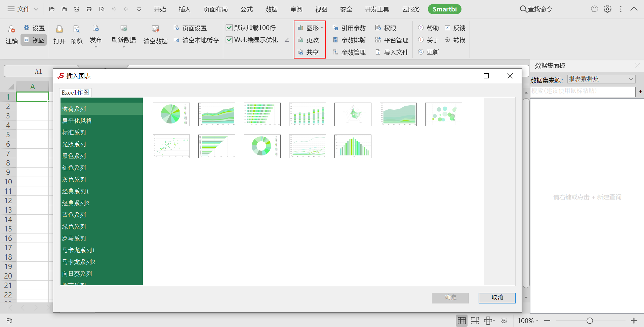Select the donut chart thumbnail
The height and width of the screenshot is (327, 644).
(262, 146)
